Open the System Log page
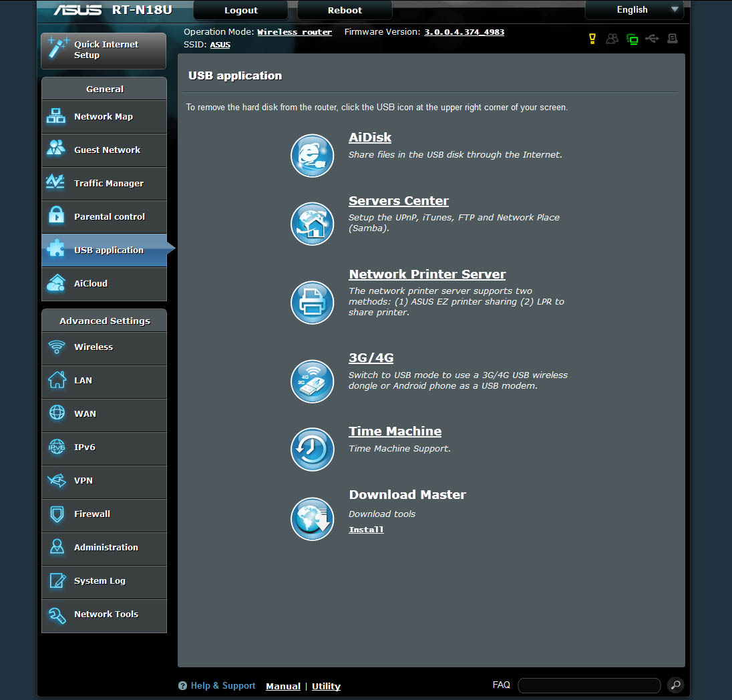 coord(104,581)
